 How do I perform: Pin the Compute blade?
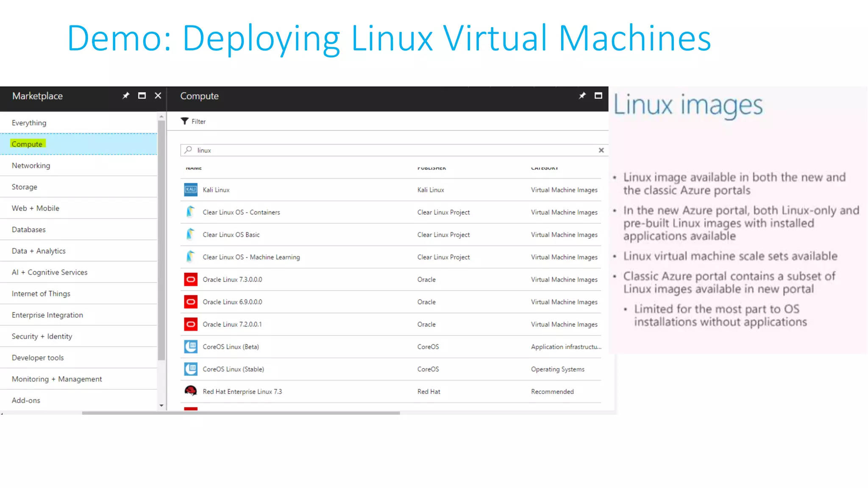pyautogui.click(x=582, y=96)
